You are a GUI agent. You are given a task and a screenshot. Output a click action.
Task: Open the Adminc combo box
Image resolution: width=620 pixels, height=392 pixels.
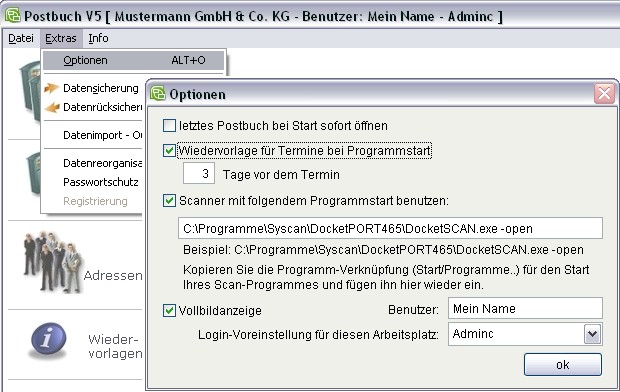[525, 334]
